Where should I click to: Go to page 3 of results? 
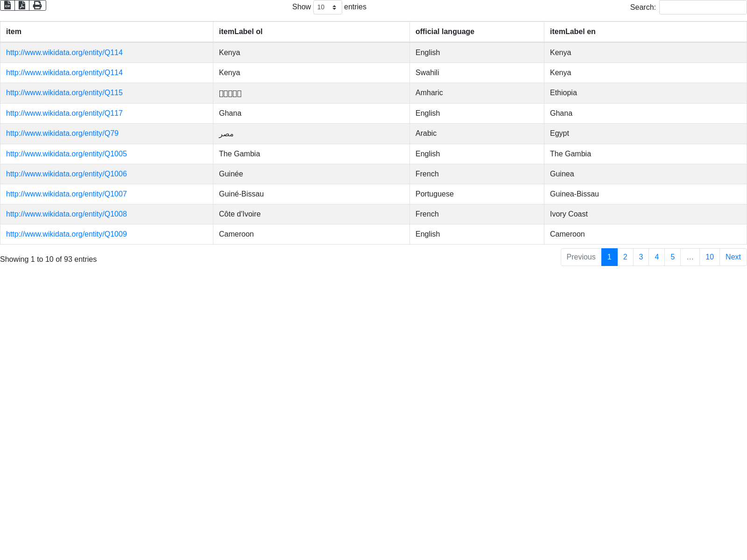pyautogui.click(x=641, y=257)
